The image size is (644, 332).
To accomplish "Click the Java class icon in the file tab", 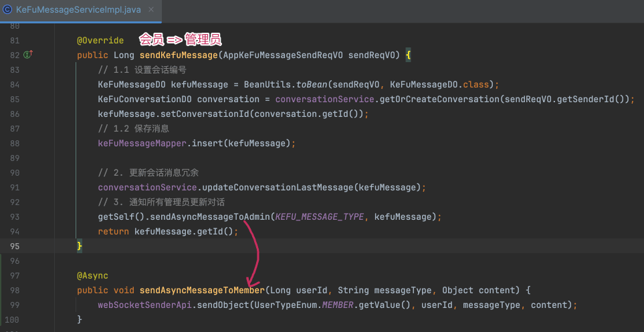I will pos(7,10).
